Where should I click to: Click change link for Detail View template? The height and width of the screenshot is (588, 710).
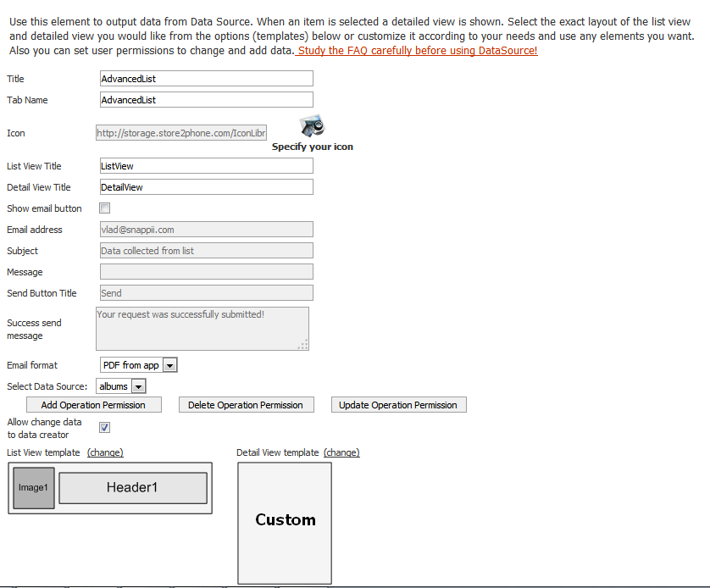coord(341,452)
